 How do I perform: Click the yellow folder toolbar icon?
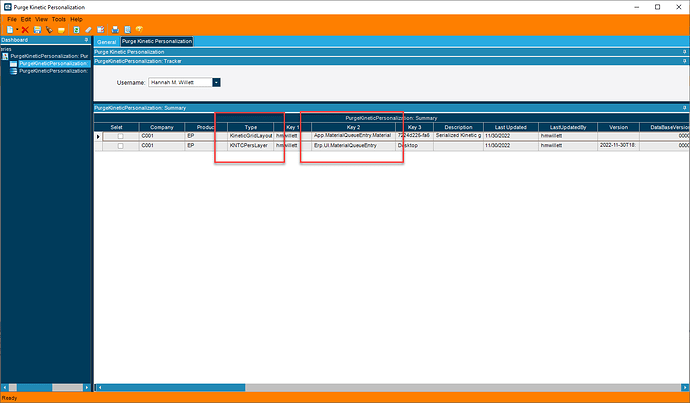(61, 30)
